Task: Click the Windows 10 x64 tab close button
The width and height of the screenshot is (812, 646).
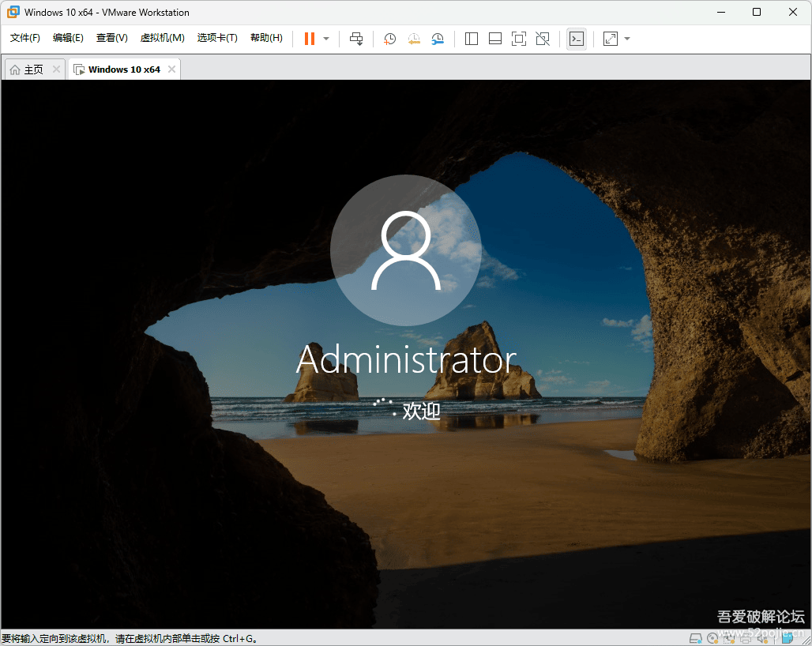Action: [x=171, y=69]
